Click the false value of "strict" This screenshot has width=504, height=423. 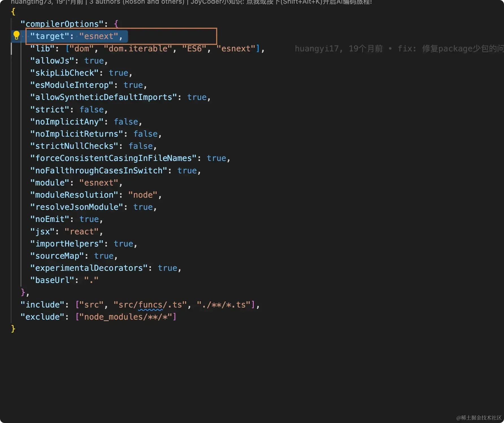click(92, 110)
